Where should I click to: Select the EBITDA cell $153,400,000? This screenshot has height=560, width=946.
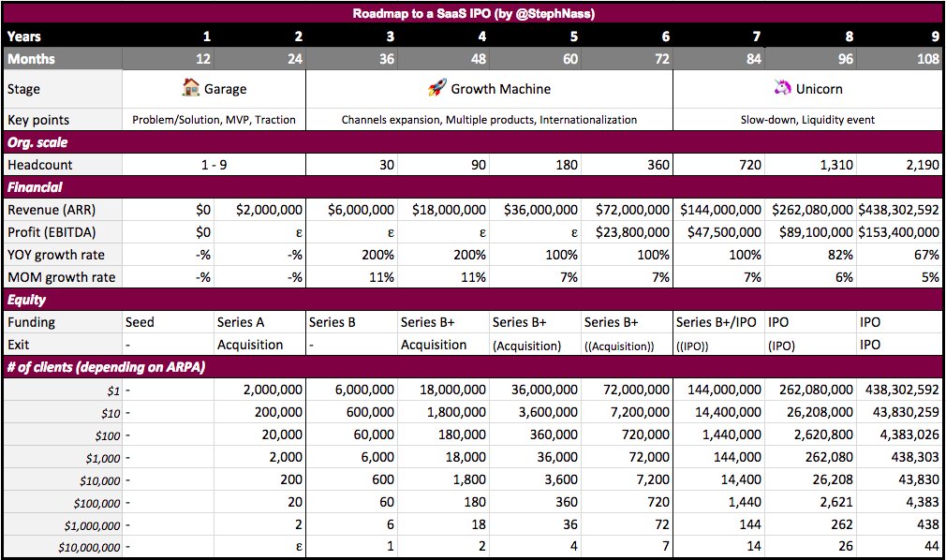pos(899,232)
